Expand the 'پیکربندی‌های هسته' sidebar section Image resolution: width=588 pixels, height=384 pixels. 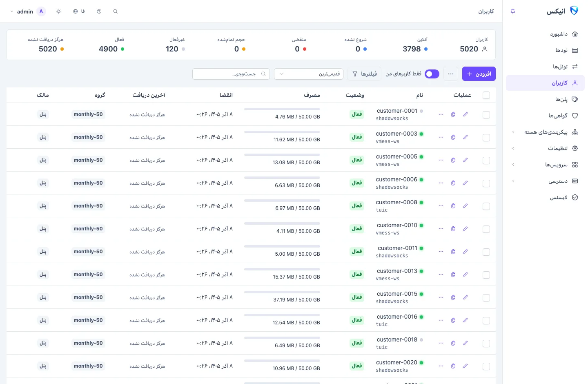tap(545, 132)
